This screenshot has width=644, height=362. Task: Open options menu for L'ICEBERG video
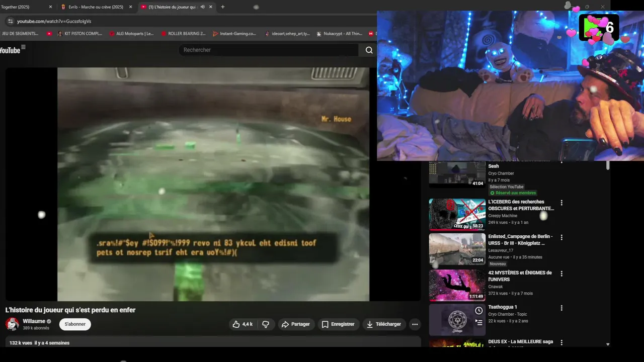click(561, 203)
